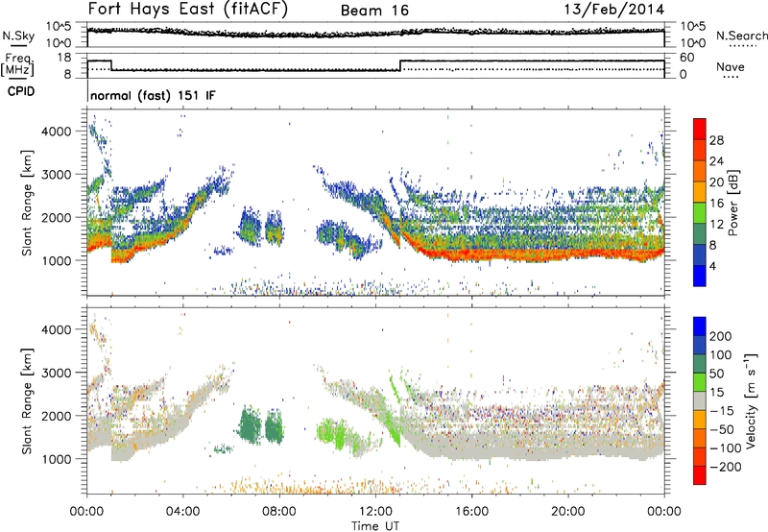Click the 'Freq. [MHz]' label

coord(17,64)
